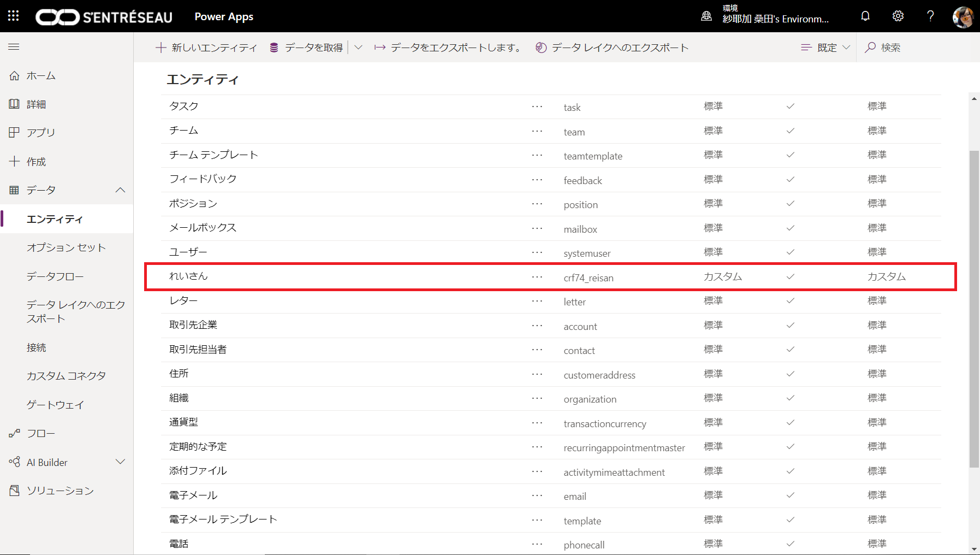Open the more options dots for 組織

pos(537,398)
